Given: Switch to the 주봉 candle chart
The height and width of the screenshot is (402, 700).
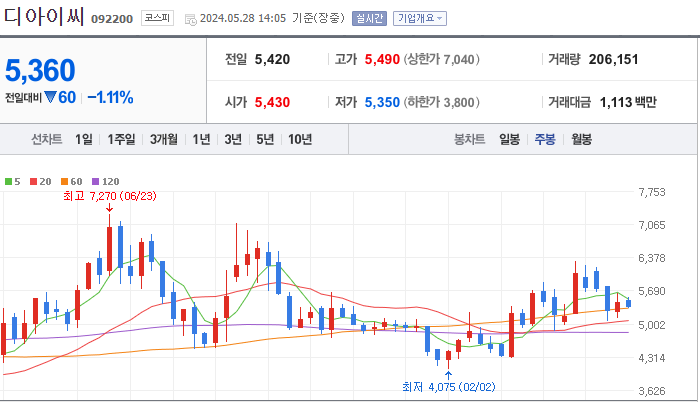Looking at the screenshot, I should tap(545, 139).
